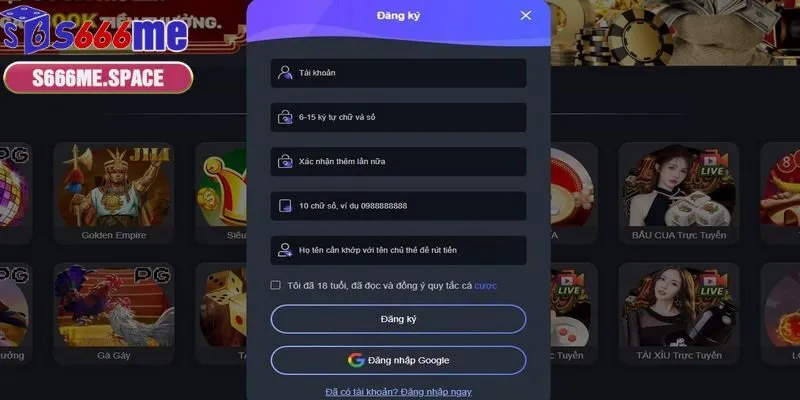Click the user icon in the Tài khoản field
The image size is (800, 400).
[x=285, y=72]
